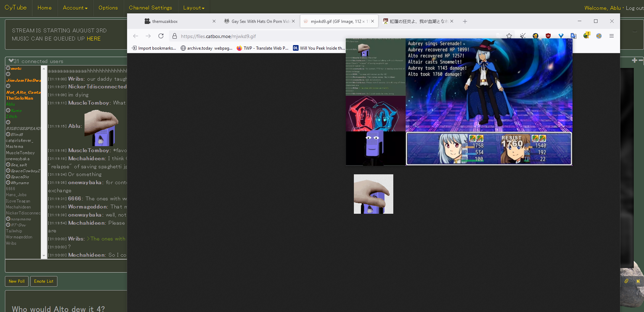Close the themuzakbox tab
Screen dimensions: 644x312
point(214,21)
